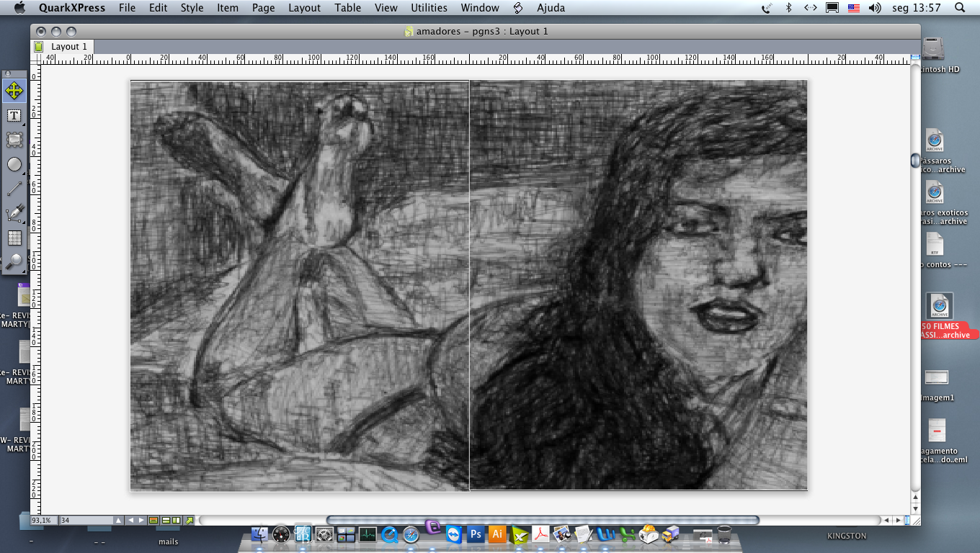Image resolution: width=980 pixels, height=553 pixels.
Task: Open the input language flag menu
Action: (854, 8)
